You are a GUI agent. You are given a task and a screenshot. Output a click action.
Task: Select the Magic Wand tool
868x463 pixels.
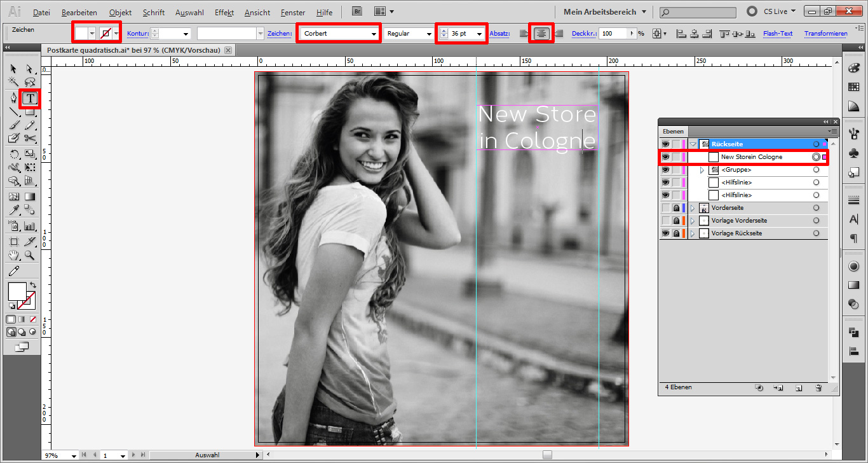13,82
